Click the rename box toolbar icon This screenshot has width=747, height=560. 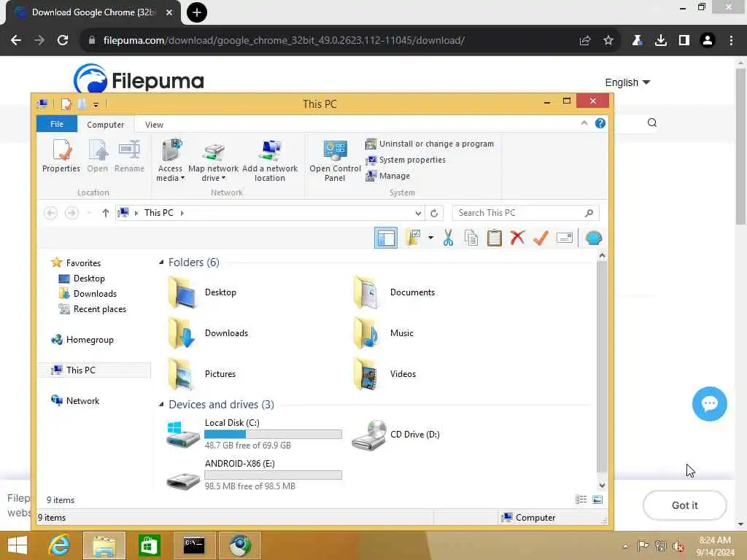coord(565,238)
